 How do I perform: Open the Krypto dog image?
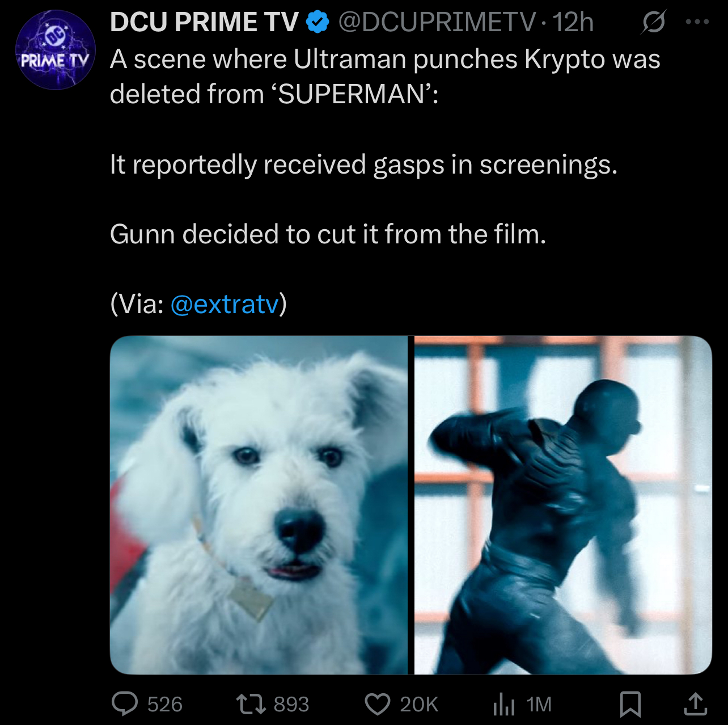(259, 505)
